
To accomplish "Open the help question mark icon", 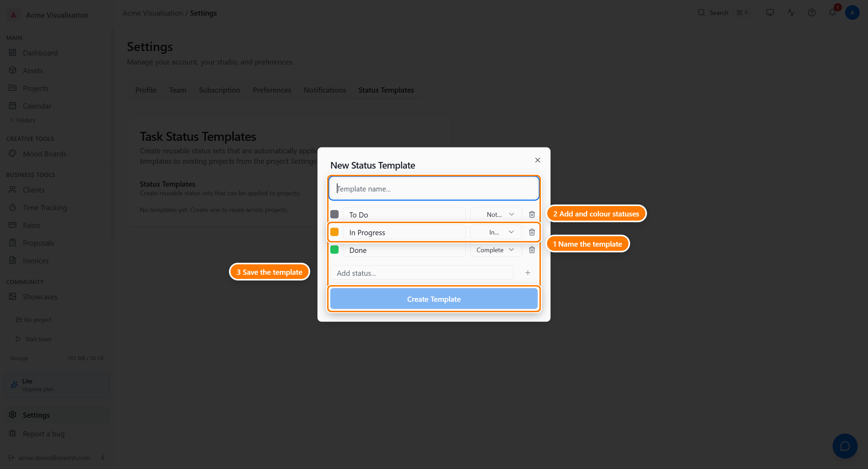I will point(812,12).
